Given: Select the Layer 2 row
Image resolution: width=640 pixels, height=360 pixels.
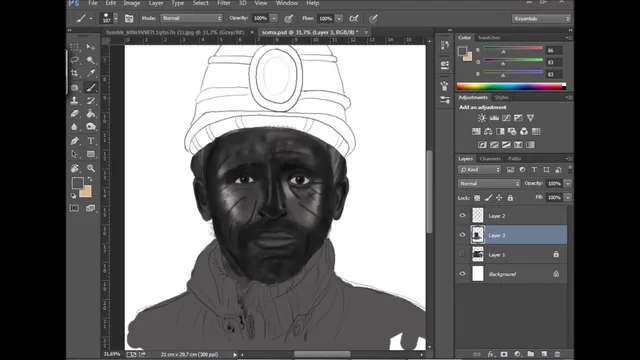Looking at the screenshot, I should (x=512, y=216).
